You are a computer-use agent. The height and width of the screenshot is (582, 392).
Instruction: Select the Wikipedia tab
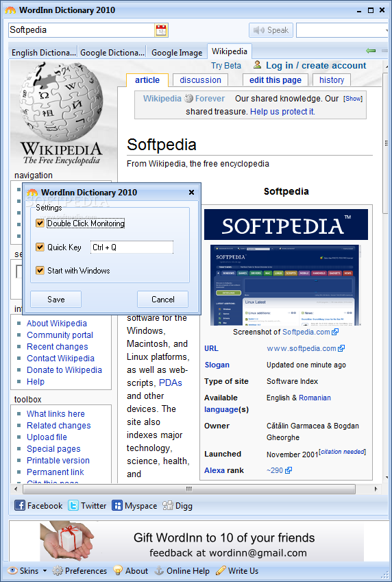[x=230, y=51]
